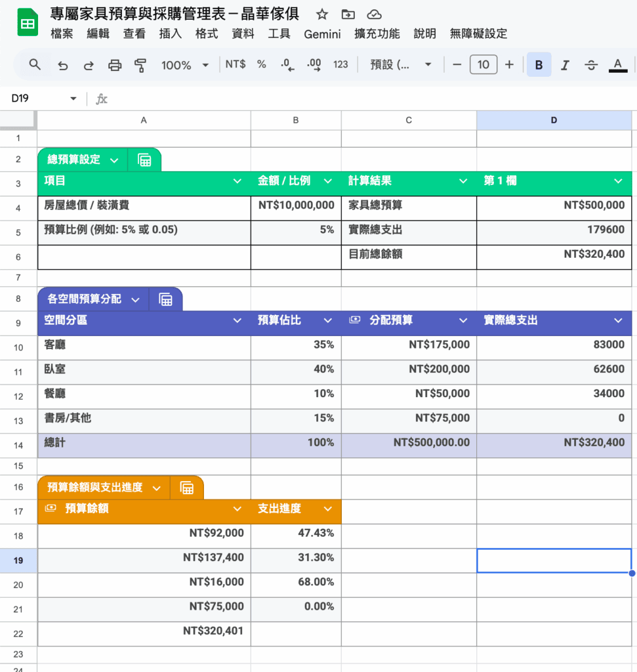The image size is (637, 672).
Task: Open the 無障礙設定 menu
Action: pos(478,34)
